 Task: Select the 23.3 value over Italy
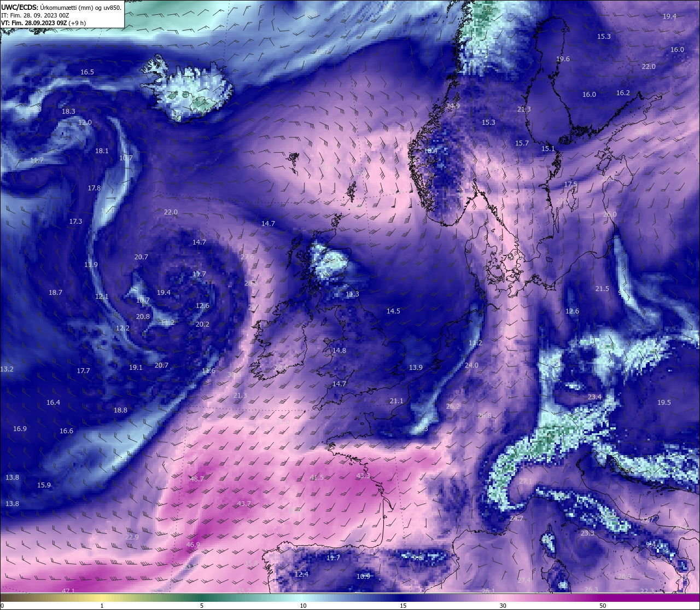tap(587, 533)
